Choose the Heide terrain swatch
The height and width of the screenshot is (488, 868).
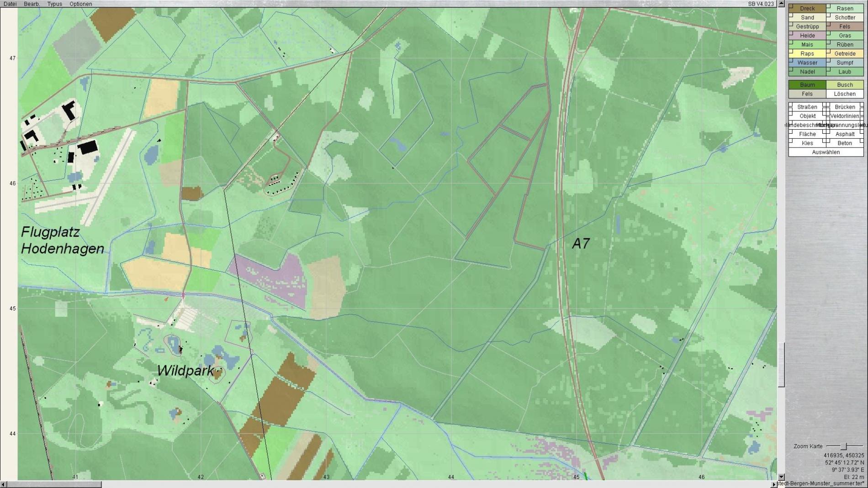click(807, 35)
